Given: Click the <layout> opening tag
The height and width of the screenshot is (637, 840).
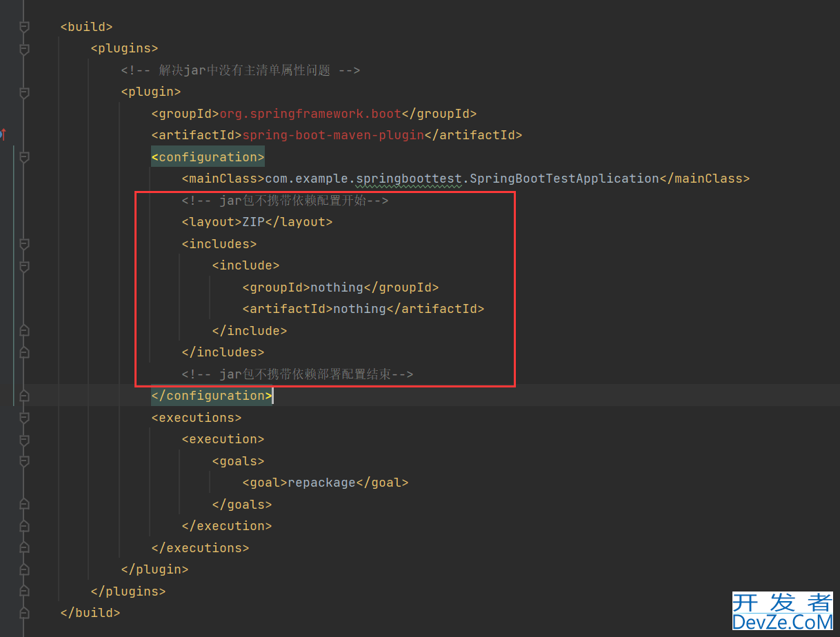Looking at the screenshot, I should 212,222.
